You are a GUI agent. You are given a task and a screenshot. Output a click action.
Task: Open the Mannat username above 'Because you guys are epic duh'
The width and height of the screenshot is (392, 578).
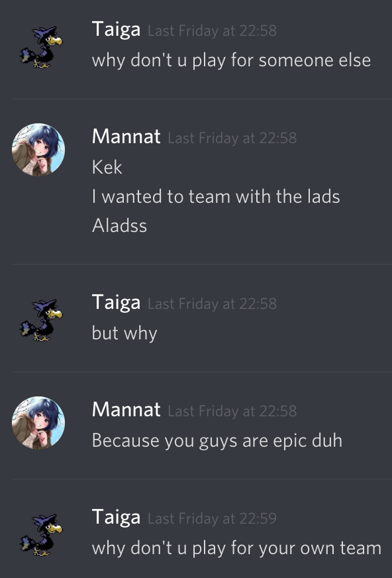(126, 410)
